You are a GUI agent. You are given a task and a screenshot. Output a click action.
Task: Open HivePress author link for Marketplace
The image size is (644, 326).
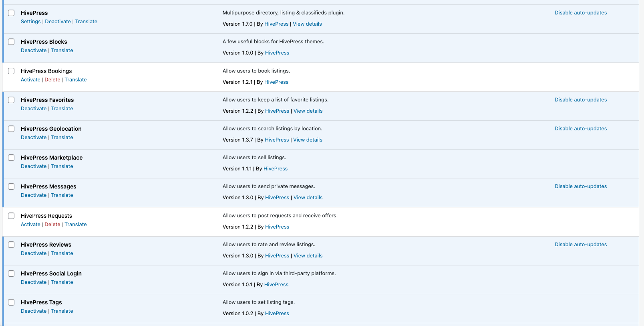tap(276, 169)
